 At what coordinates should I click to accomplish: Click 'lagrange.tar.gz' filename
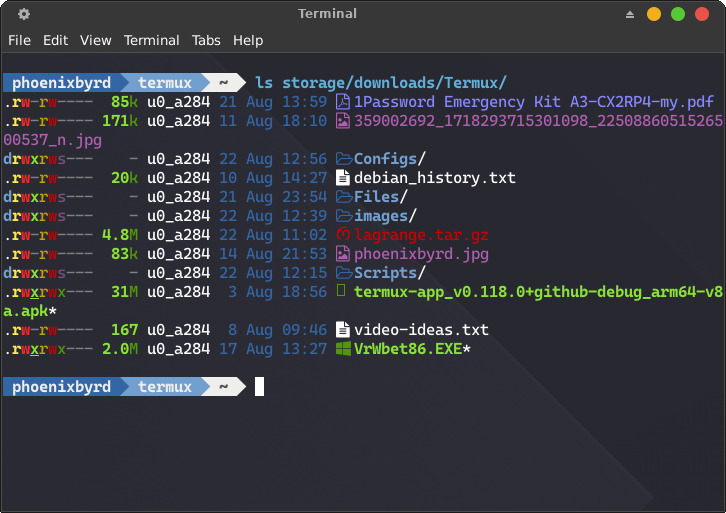tap(421, 235)
